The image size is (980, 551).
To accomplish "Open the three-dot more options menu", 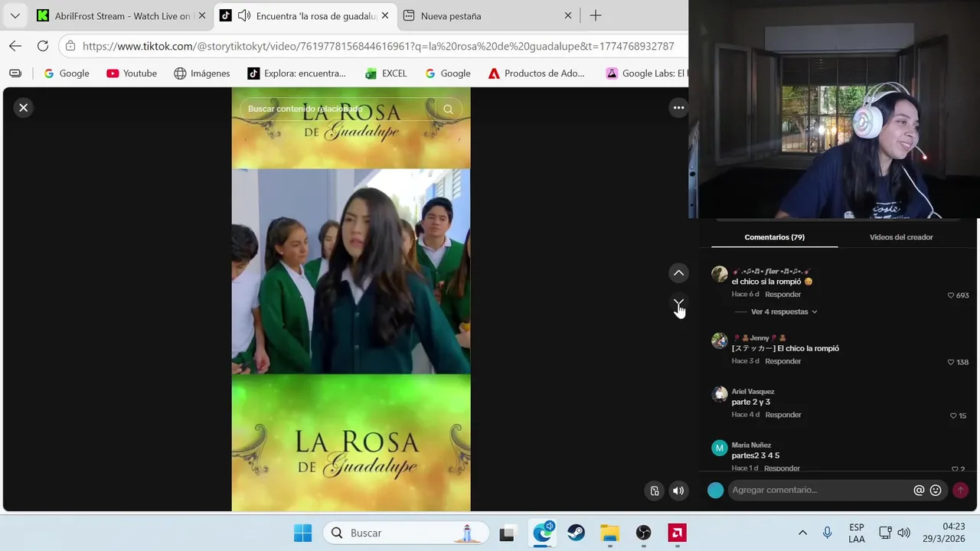I will pyautogui.click(x=678, y=108).
